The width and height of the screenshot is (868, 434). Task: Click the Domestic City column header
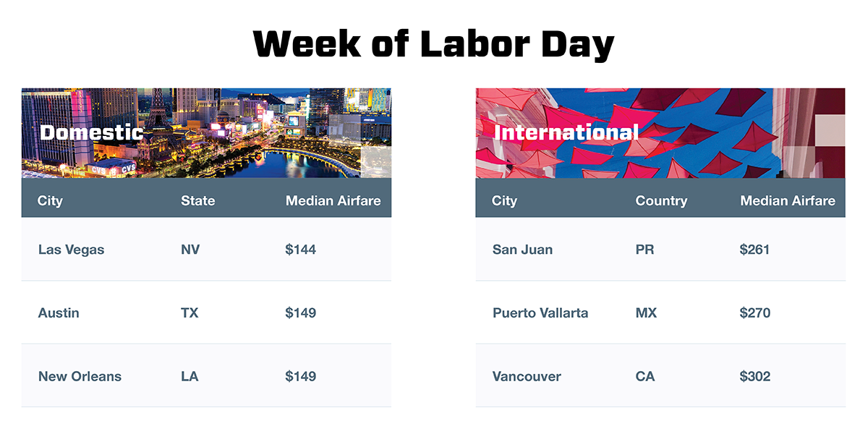50,200
